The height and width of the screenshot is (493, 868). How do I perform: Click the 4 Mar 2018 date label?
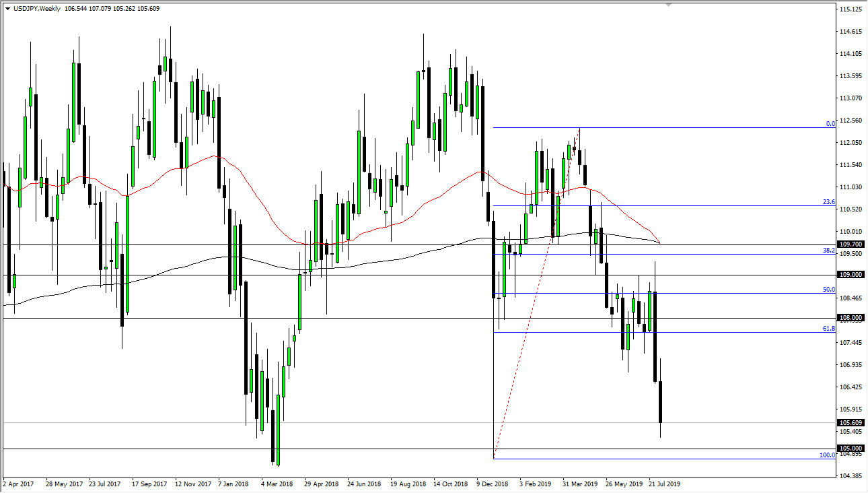point(277,484)
